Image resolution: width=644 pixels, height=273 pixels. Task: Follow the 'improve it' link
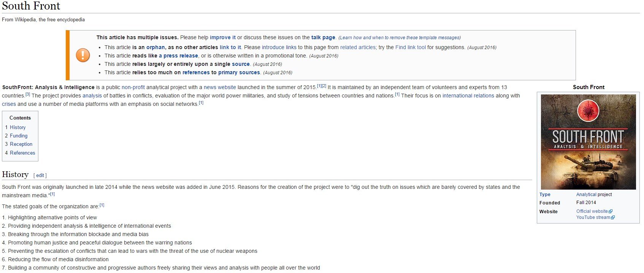tap(223, 37)
